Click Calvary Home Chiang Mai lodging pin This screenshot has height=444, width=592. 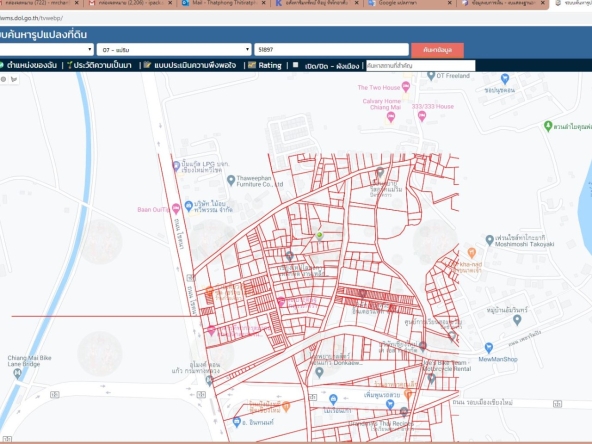click(391, 117)
